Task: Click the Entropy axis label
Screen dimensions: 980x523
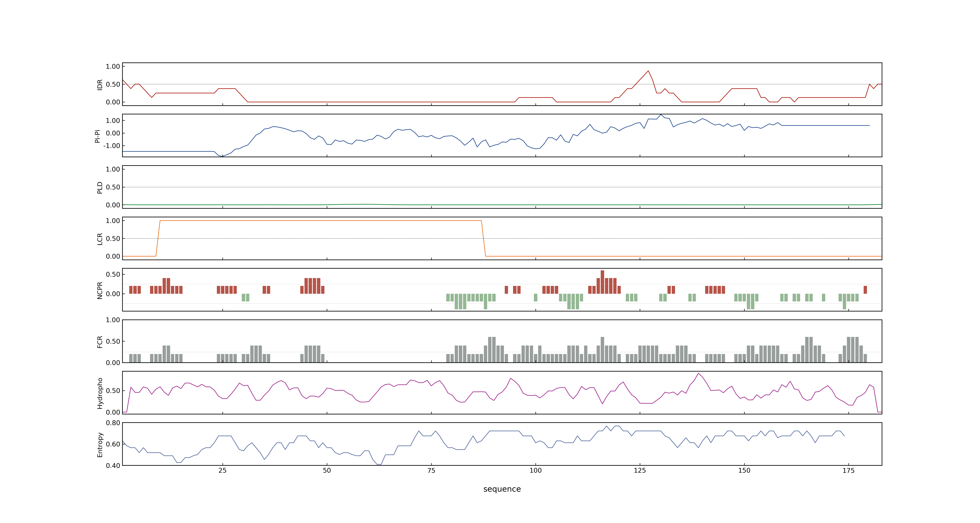Action: click(x=100, y=445)
